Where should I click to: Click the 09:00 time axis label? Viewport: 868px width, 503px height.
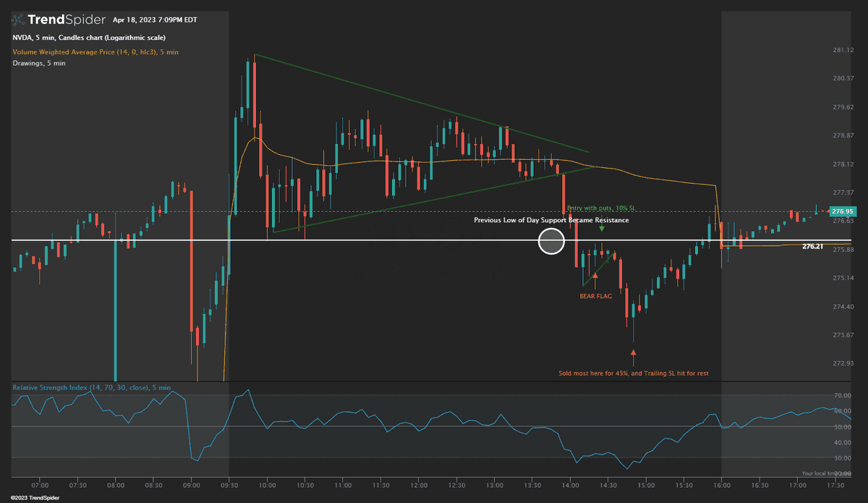point(192,485)
